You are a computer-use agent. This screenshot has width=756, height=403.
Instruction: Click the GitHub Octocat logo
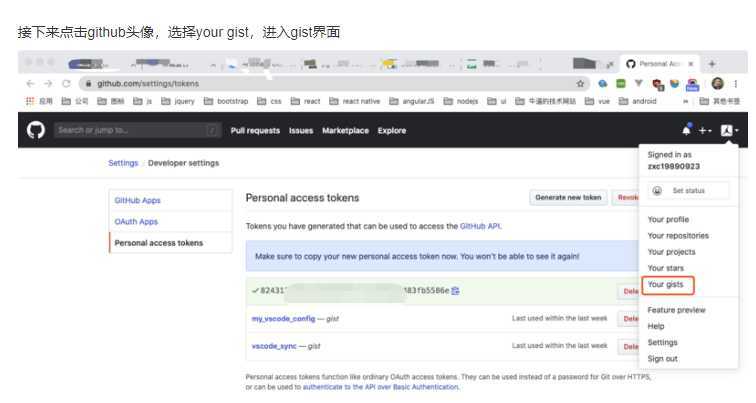(x=36, y=130)
